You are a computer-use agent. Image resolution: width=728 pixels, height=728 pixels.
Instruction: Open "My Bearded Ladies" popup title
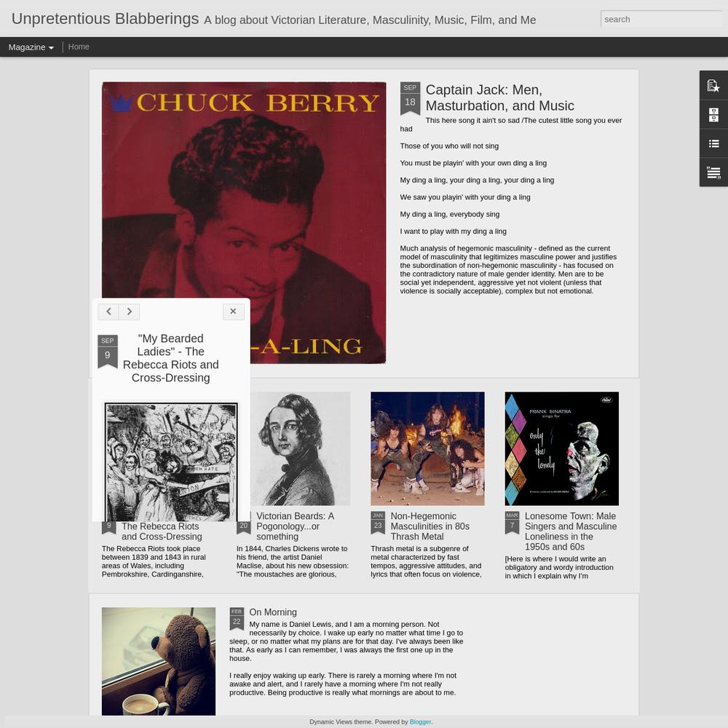pos(170,358)
